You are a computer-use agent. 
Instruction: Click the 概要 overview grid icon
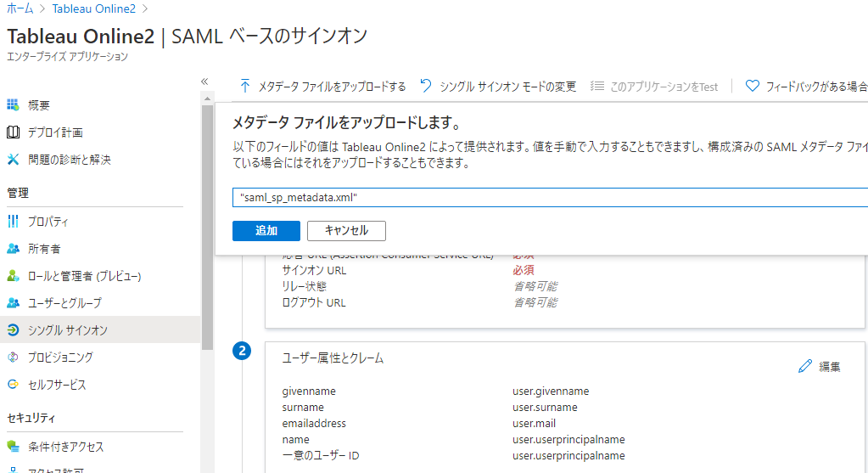[13, 104]
